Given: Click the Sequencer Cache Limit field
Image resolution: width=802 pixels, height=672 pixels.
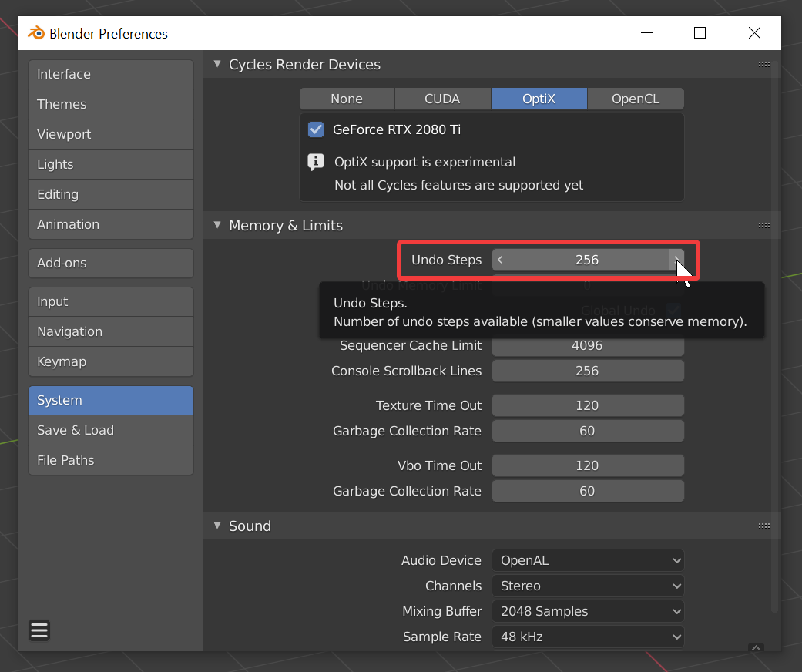Looking at the screenshot, I should pyautogui.click(x=588, y=345).
